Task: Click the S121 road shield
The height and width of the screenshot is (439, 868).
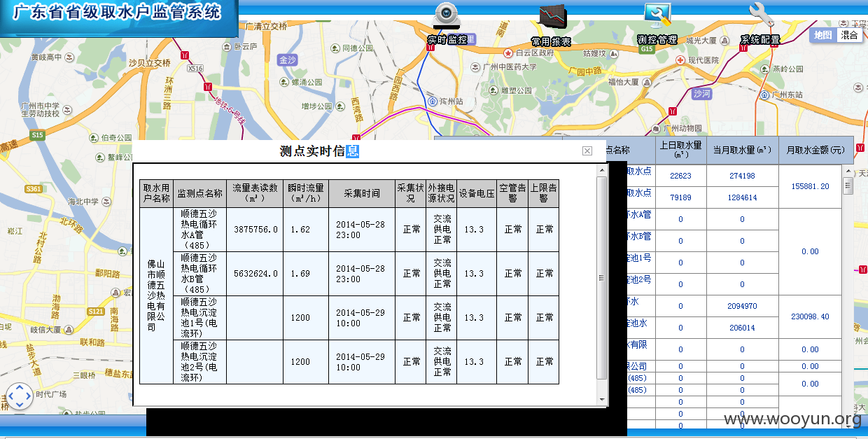Action: click(x=96, y=311)
